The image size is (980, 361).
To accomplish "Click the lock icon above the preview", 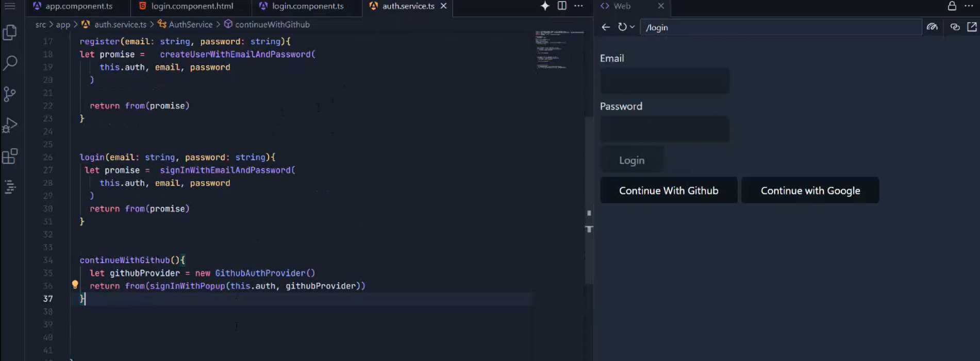I will 952,6.
